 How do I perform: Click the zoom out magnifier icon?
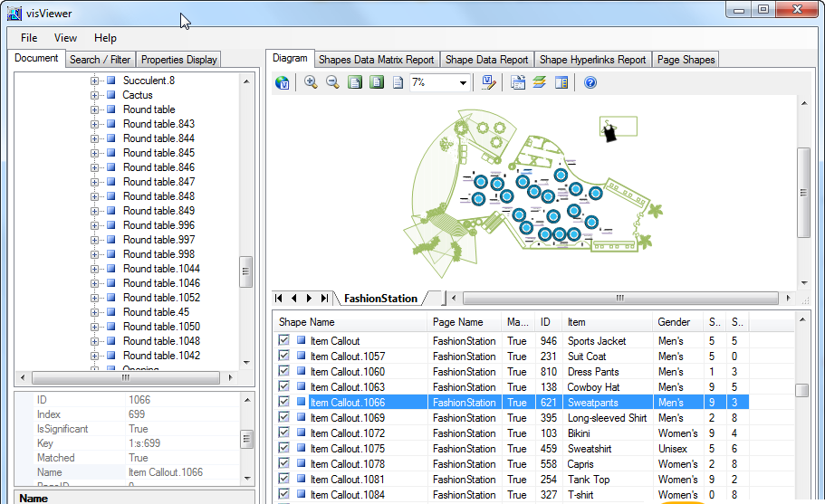tap(332, 82)
